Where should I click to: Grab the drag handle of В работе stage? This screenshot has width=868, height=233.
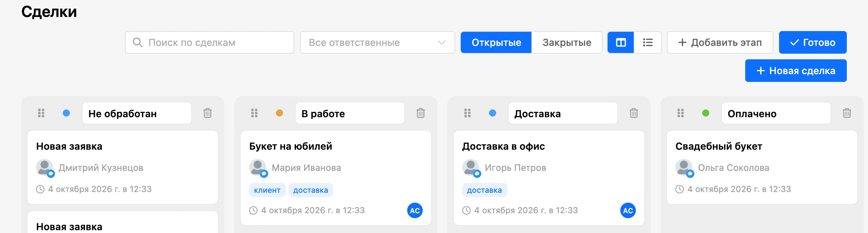(x=254, y=113)
